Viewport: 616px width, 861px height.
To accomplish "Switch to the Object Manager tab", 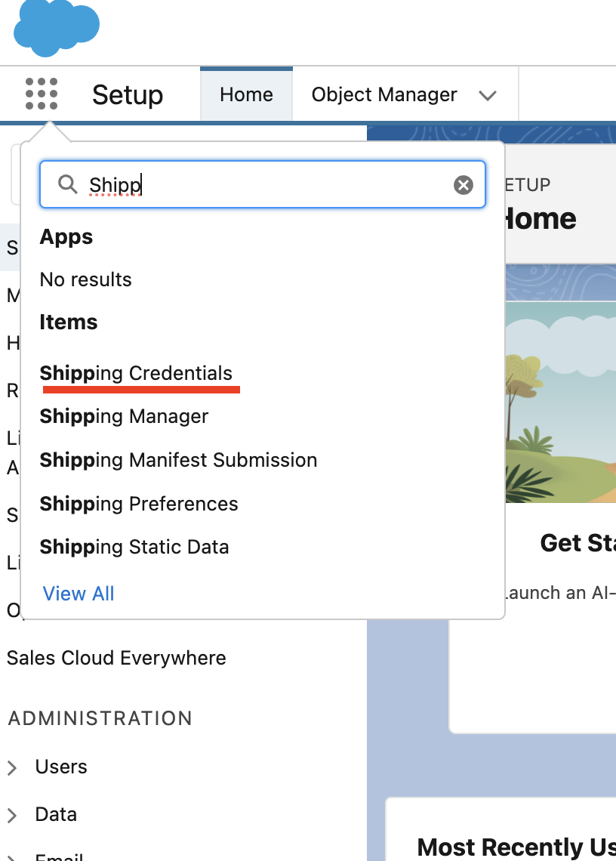I will (x=384, y=94).
